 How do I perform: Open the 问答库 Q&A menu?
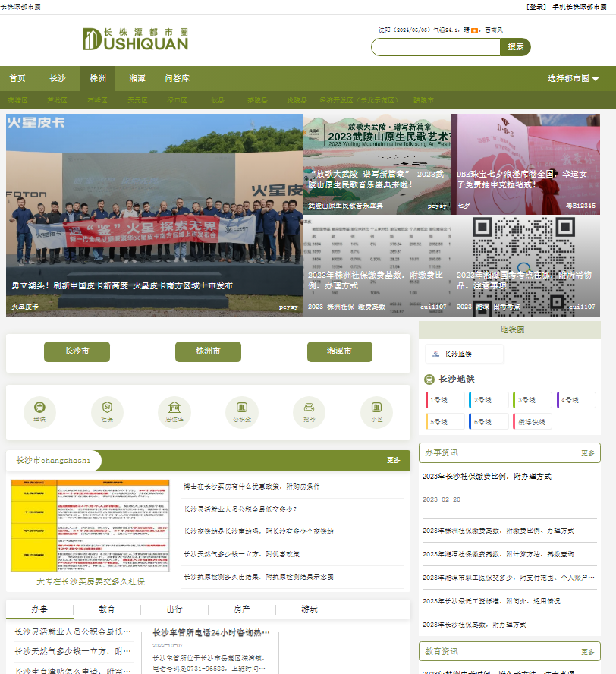click(177, 79)
